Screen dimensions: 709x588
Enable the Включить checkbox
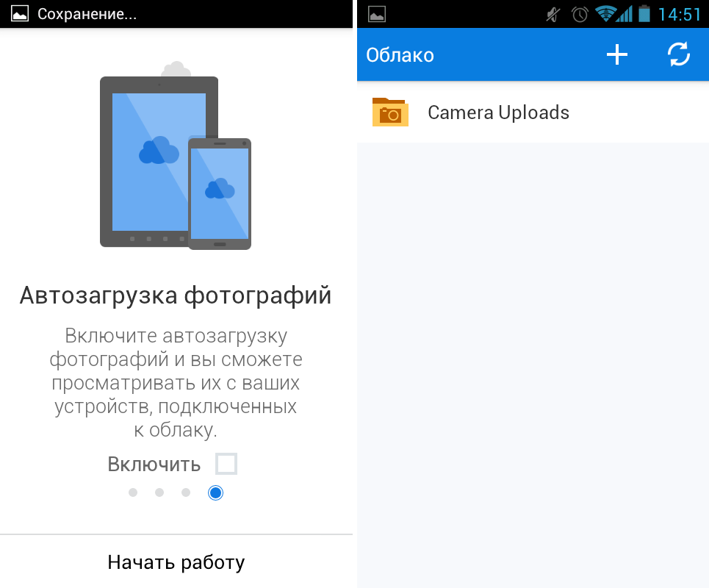coord(226,464)
